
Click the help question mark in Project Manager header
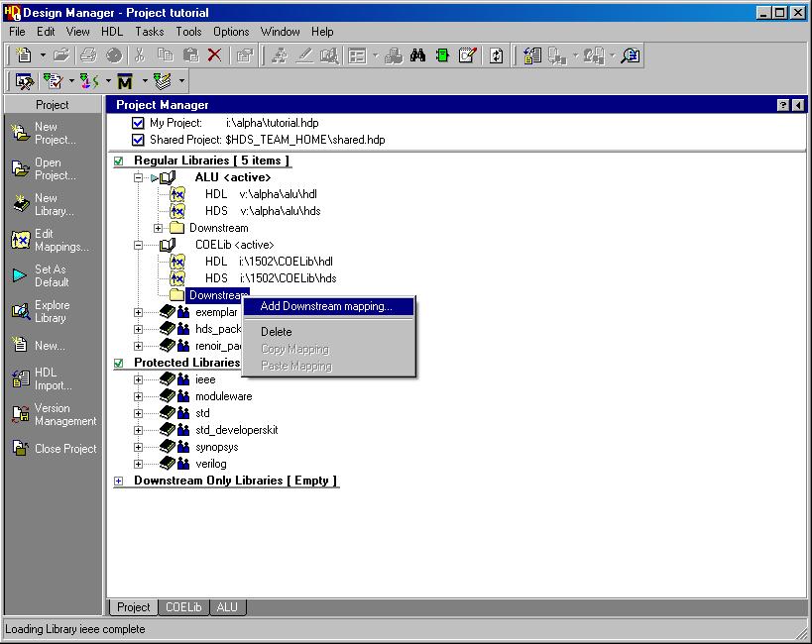pyautogui.click(x=783, y=105)
